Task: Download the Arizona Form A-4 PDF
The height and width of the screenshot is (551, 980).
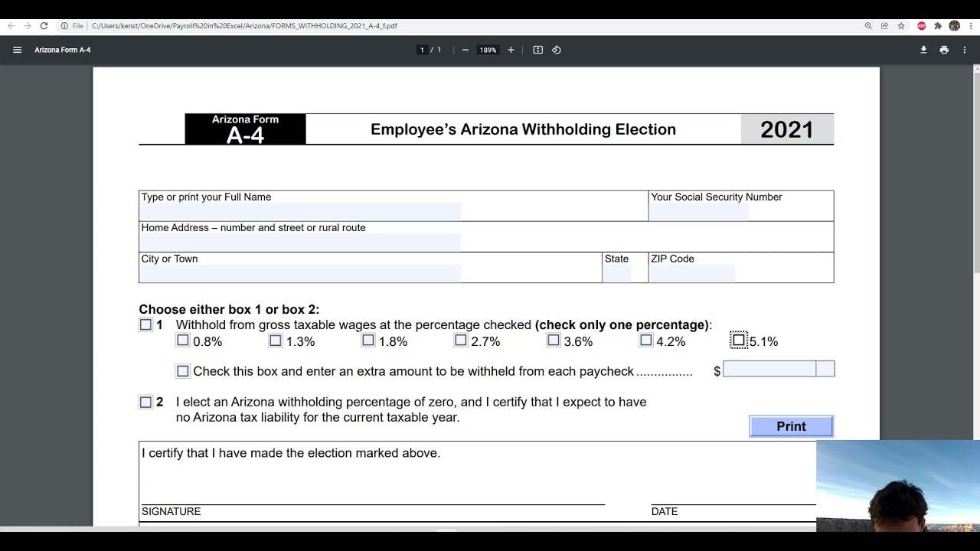Action: pos(923,50)
